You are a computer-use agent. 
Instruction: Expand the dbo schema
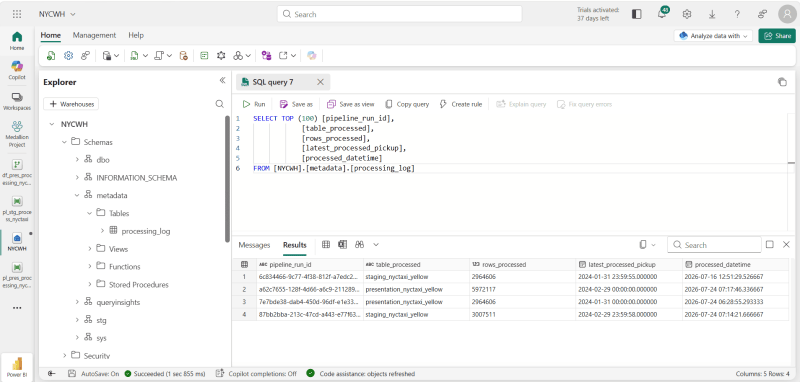(x=77, y=160)
